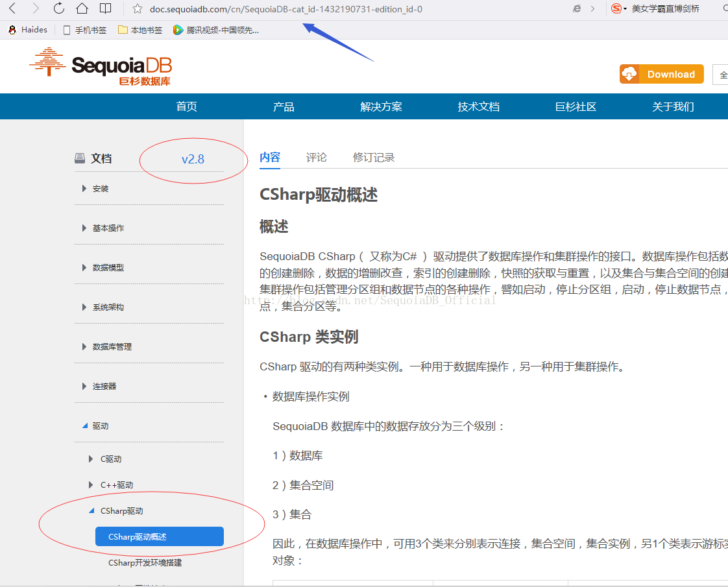Click the 文档 book icon
This screenshot has height=587, width=728.
(x=80, y=159)
